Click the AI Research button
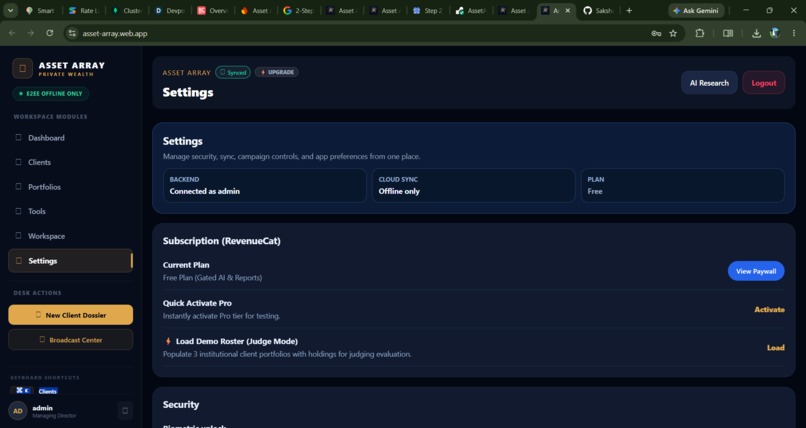This screenshot has height=428, width=806. pos(709,83)
